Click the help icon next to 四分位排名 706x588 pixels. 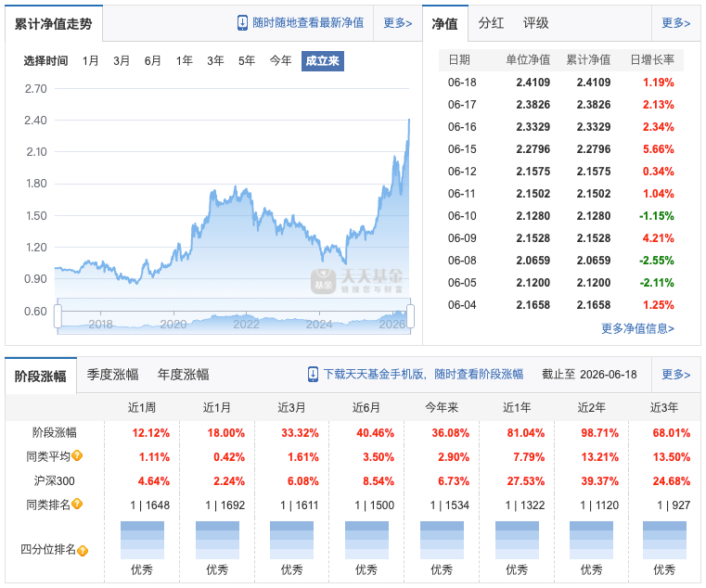(x=83, y=550)
